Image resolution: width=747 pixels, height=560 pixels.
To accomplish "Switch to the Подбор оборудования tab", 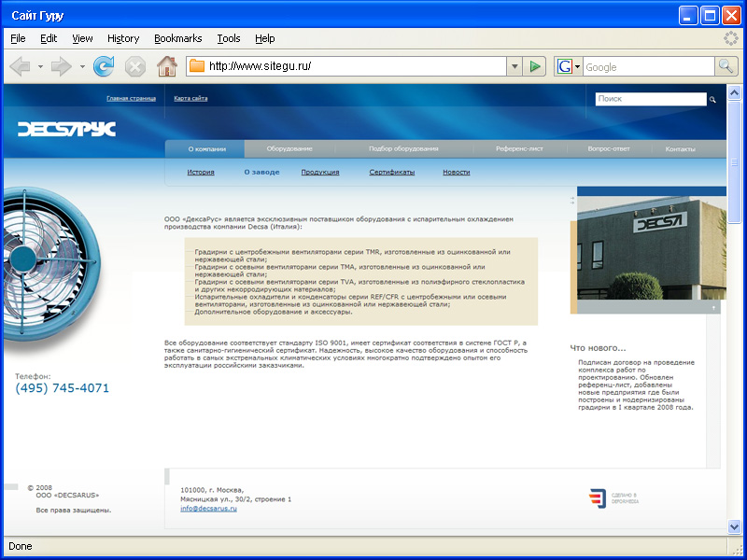I will click(403, 148).
